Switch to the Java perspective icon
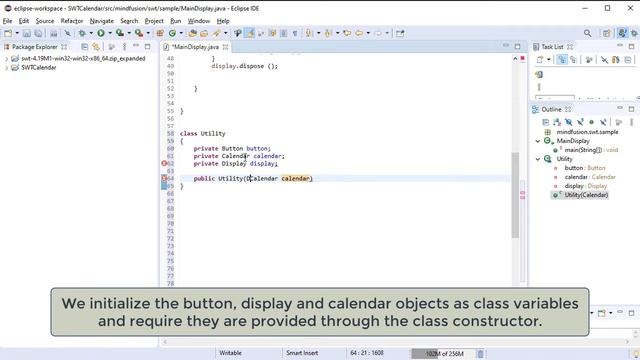 coord(622,33)
